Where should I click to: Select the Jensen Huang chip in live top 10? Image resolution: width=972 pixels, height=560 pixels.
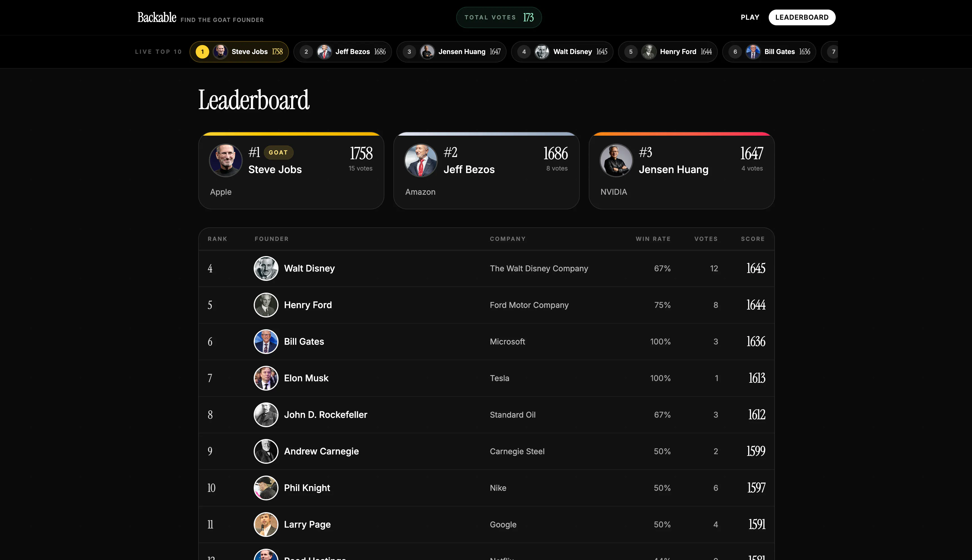coord(451,51)
